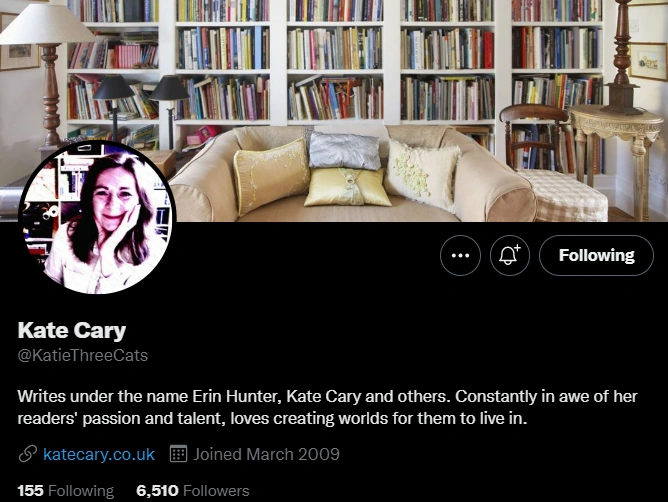This screenshot has width=668, height=502.
Task: Turn on notifications with bell icon
Action: pos(510,255)
